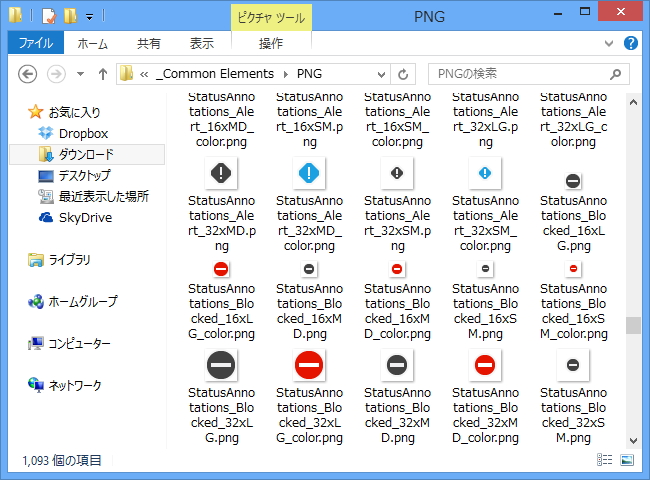Show hidden path with the double chevron
This screenshot has width=650, height=480.
pos(144,75)
